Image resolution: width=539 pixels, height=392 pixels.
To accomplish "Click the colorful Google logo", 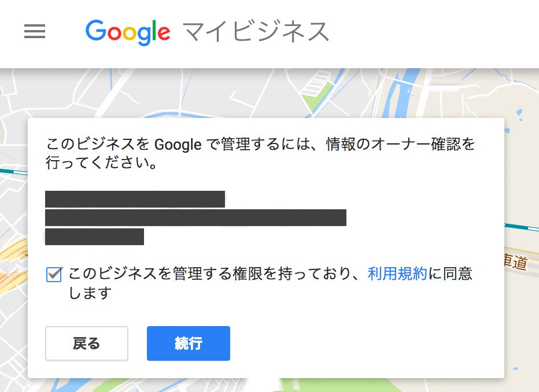I will click(x=128, y=32).
